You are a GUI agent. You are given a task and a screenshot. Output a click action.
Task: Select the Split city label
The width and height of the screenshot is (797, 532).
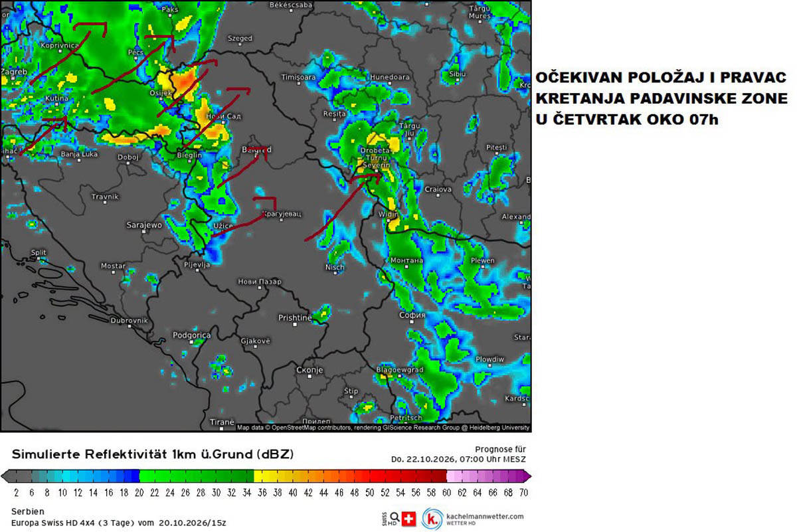click(x=39, y=252)
